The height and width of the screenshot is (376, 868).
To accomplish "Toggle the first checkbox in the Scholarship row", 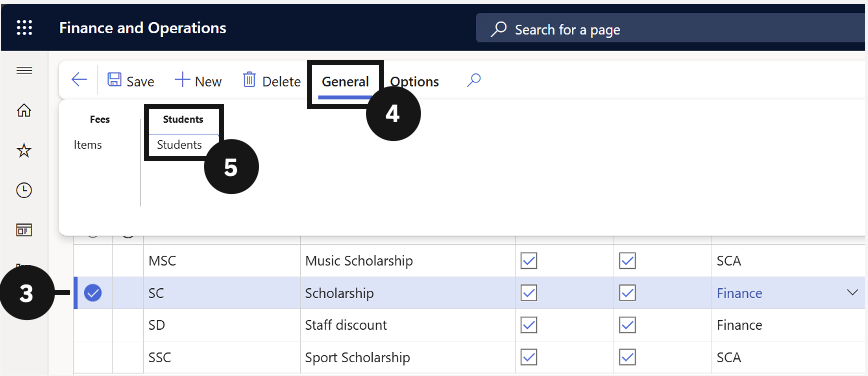I will click(x=529, y=293).
